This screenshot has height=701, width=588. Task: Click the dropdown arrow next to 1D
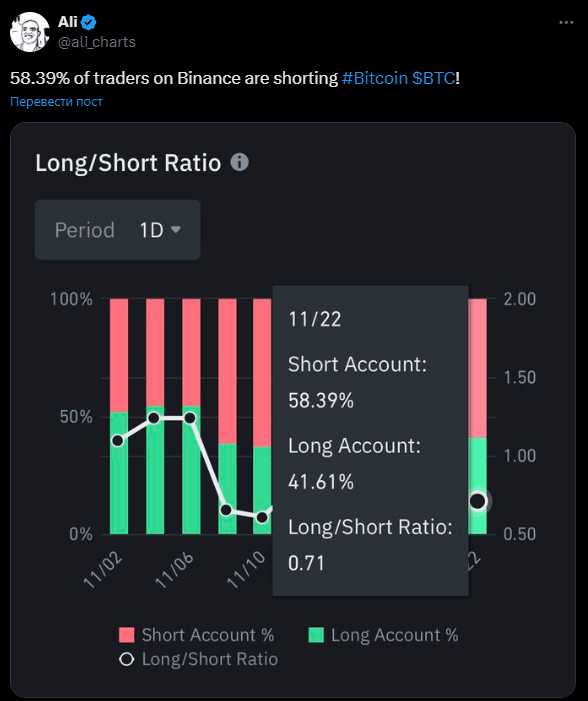[x=176, y=230]
